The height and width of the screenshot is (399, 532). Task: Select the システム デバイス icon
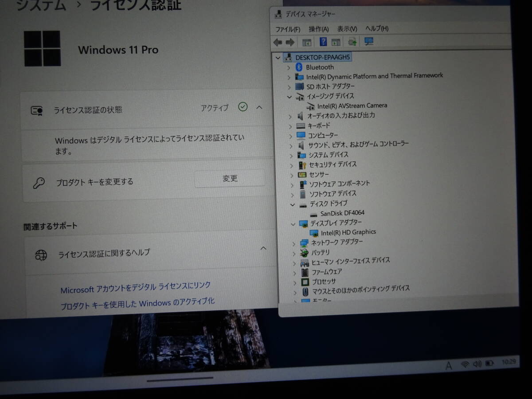(x=302, y=155)
